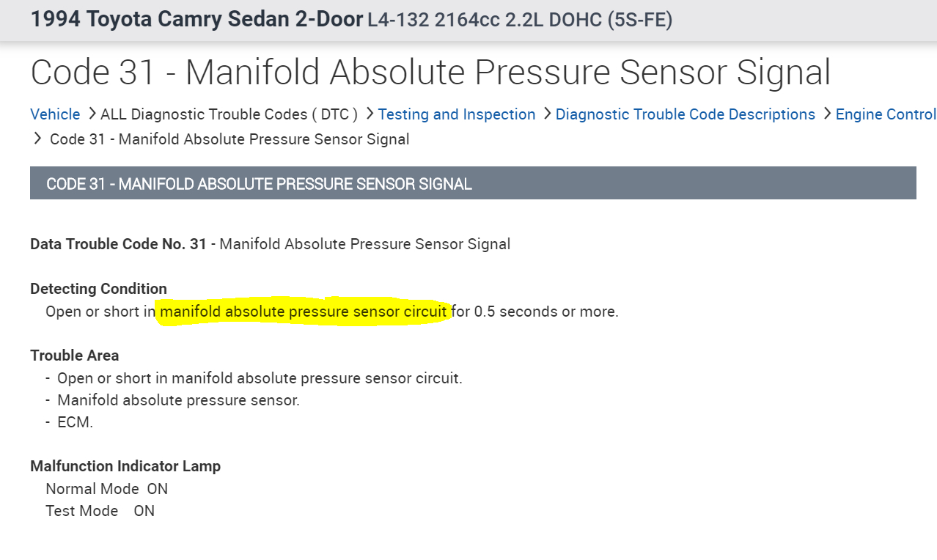Click the Detecting Condition heading

pyautogui.click(x=98, y=289)
